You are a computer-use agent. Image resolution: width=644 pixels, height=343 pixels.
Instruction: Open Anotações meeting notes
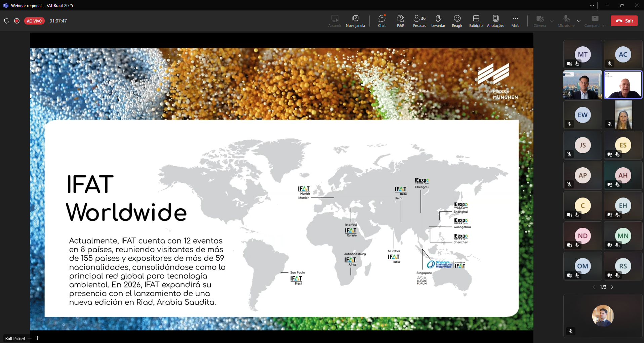(x=495, y=21)
